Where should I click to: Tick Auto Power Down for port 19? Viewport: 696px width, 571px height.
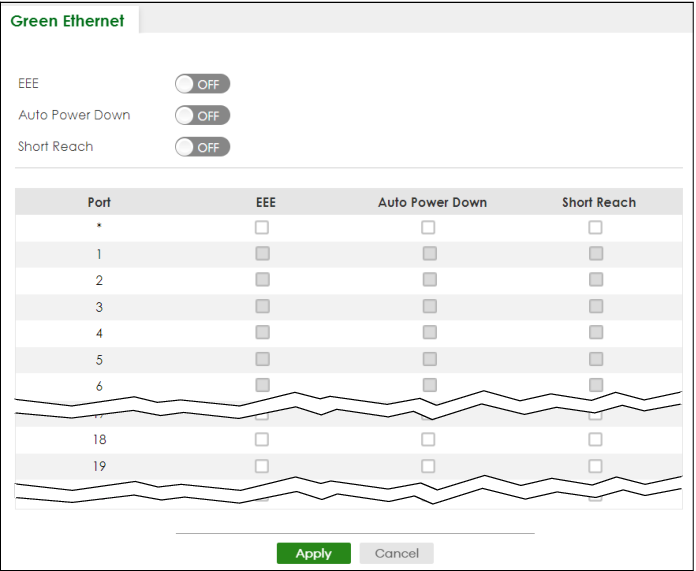pyautogui.click(x=429, y=465)
